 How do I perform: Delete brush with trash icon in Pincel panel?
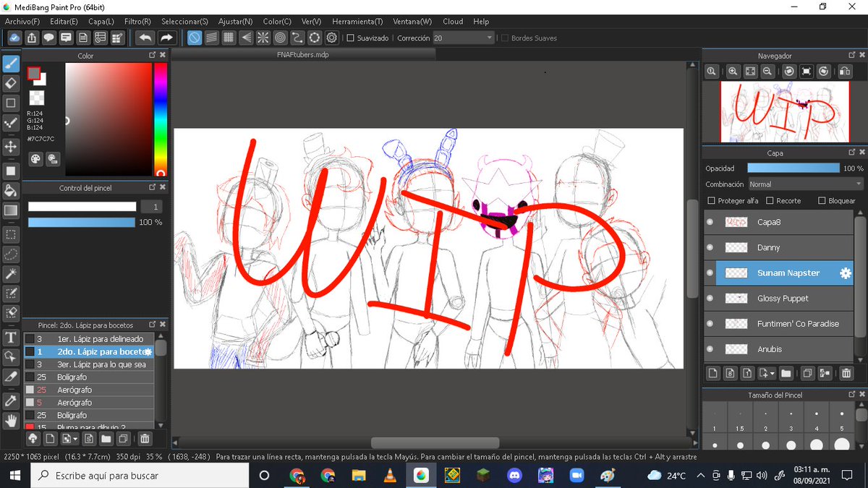145,438
